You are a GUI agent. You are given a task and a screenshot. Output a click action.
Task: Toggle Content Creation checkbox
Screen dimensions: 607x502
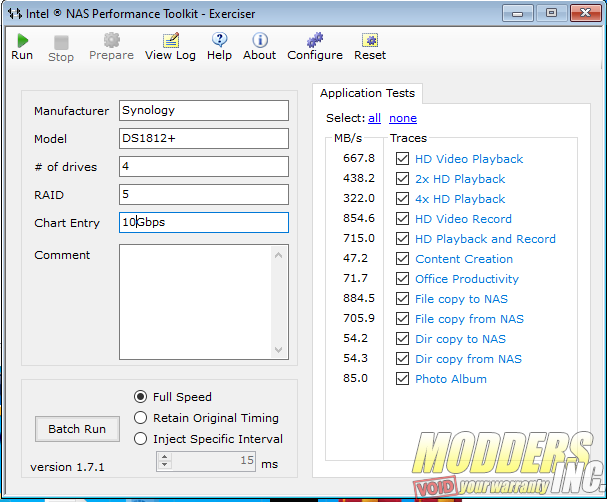coord(402,259)
